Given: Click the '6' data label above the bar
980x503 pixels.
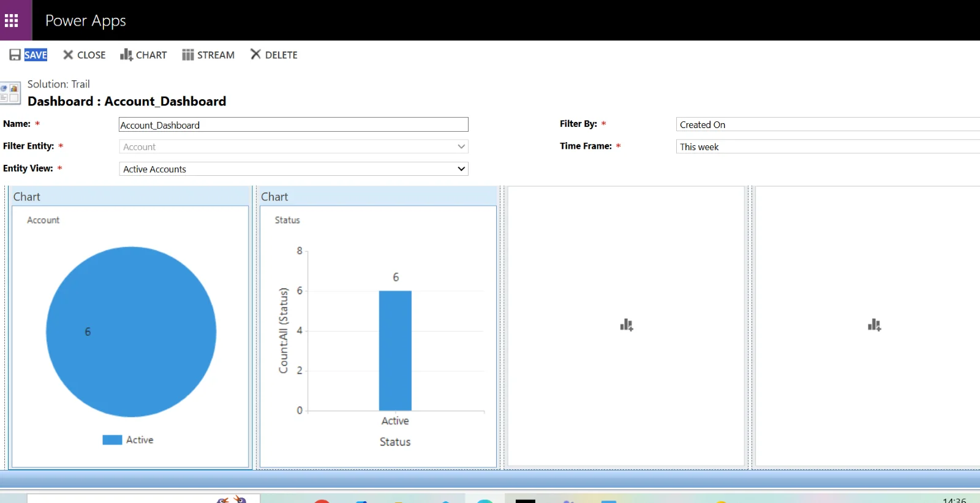Looking at the screenshot, I should point(396,277).
